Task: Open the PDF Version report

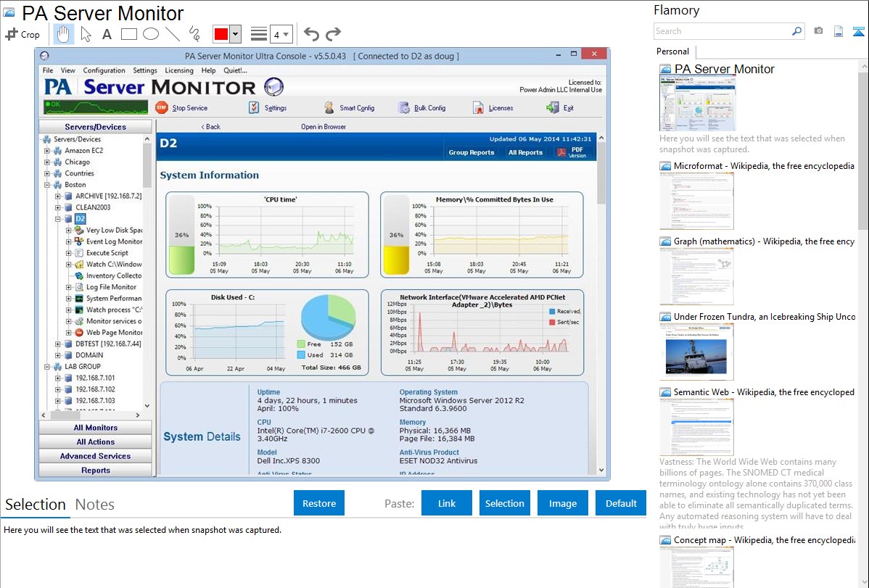Action: [572, 152]
